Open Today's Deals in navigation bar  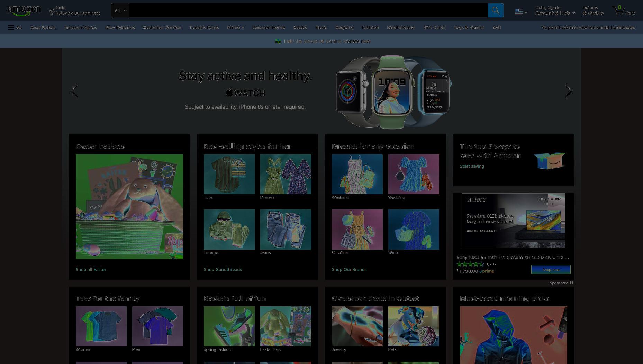(x=204, y=27)
